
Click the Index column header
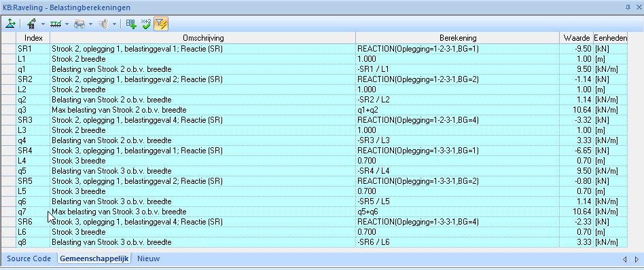click(33, 38)
